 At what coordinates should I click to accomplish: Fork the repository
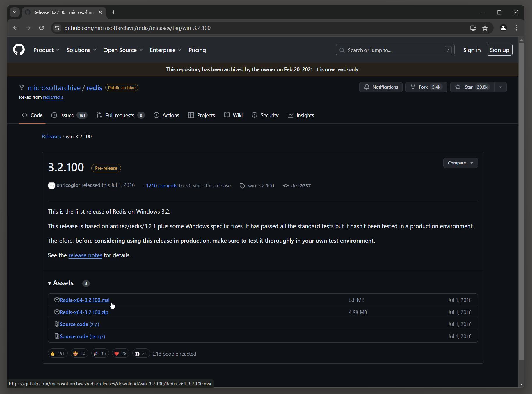[x=426, y=87]
